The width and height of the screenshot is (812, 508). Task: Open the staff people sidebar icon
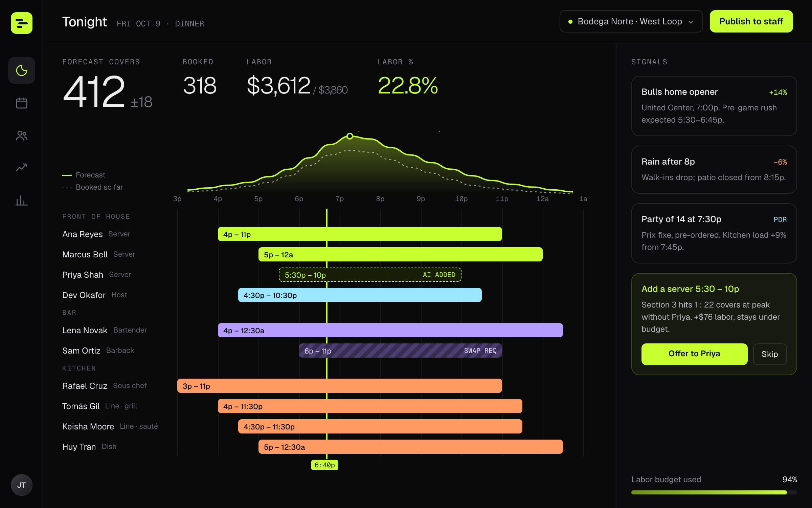tap(22, 135)
